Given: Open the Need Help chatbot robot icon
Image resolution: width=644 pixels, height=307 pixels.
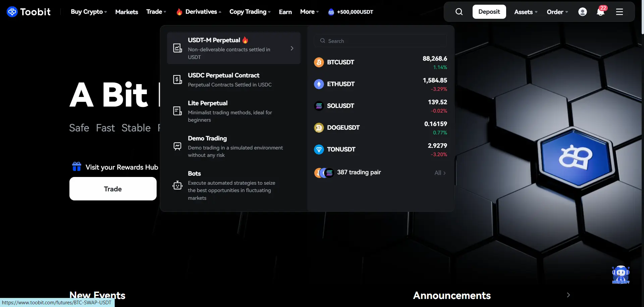Looking at the screenshot, I should (621, 275).
